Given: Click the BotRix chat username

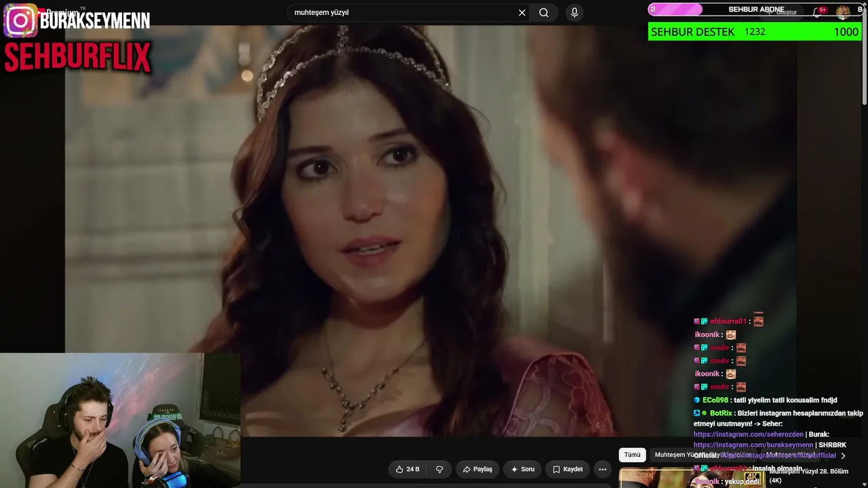Looking at the screenshot, I should pyautogui.click(x=721, y=413).
